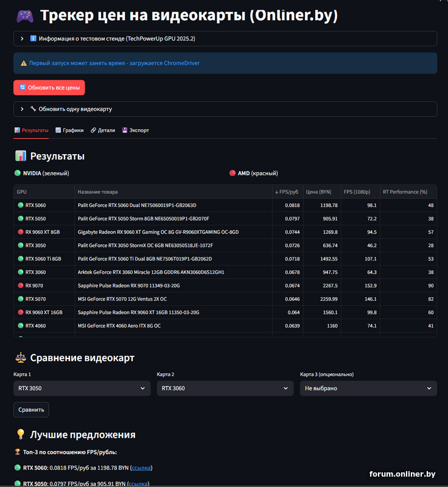Click the gamepad icon in the page title
This screenshot has width=448, height=487.
(x=24, y=16)
